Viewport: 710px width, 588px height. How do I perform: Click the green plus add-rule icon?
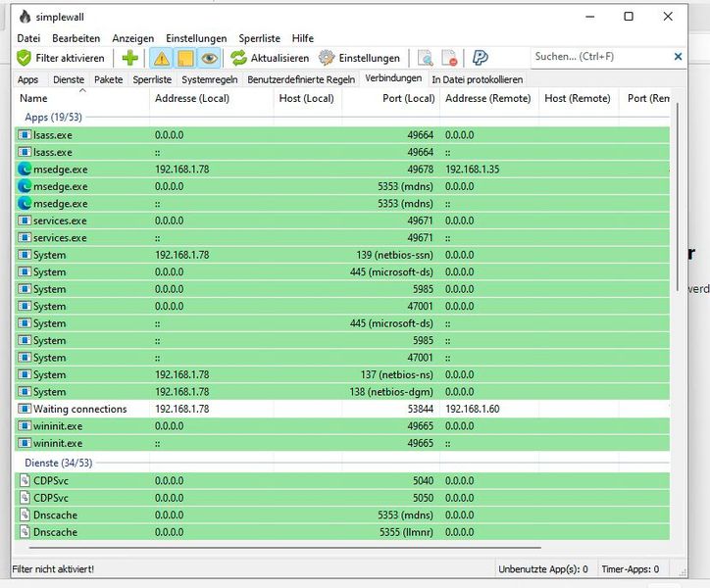click(129, 58)
